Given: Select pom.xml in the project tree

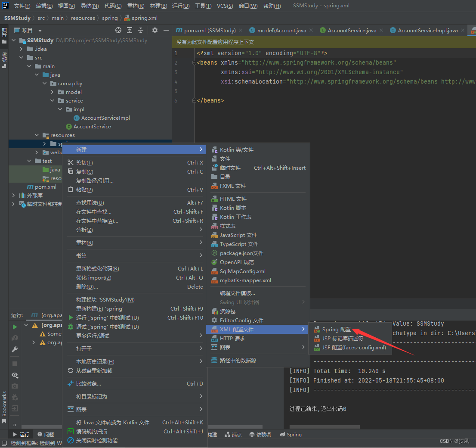Looking at the screenshot, I should click(42, 187).
